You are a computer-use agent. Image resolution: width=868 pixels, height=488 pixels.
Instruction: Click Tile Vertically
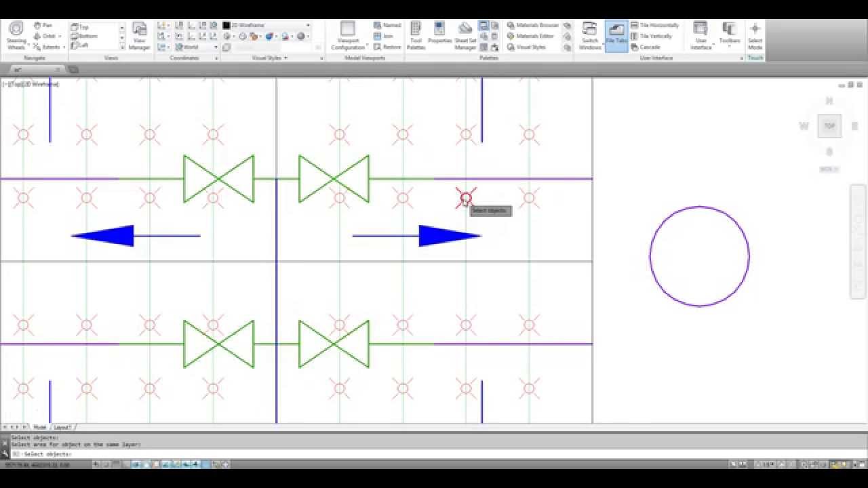(x=652, y=37)
